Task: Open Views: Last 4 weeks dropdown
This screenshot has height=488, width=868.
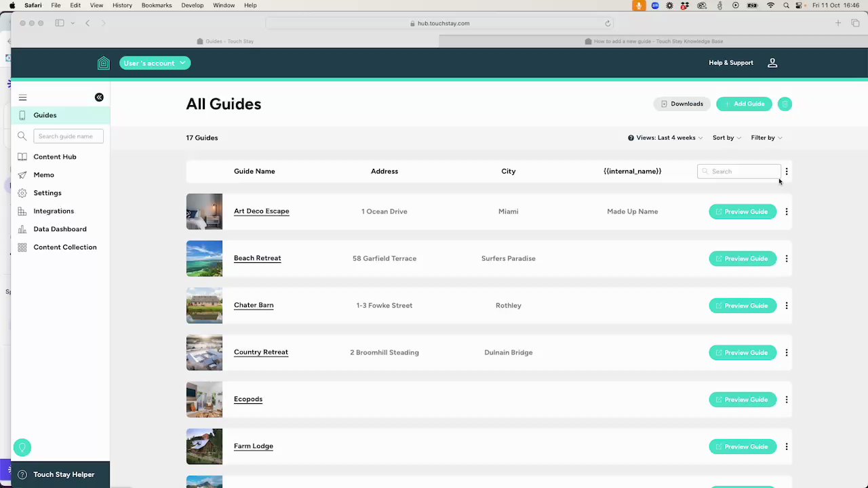Action: tap(669, 138)
